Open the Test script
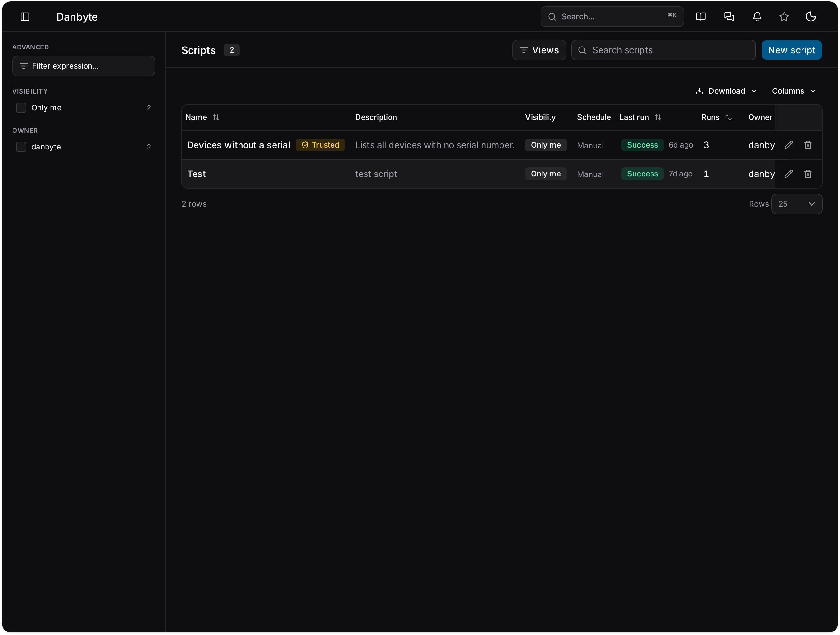 coord(196,174)
